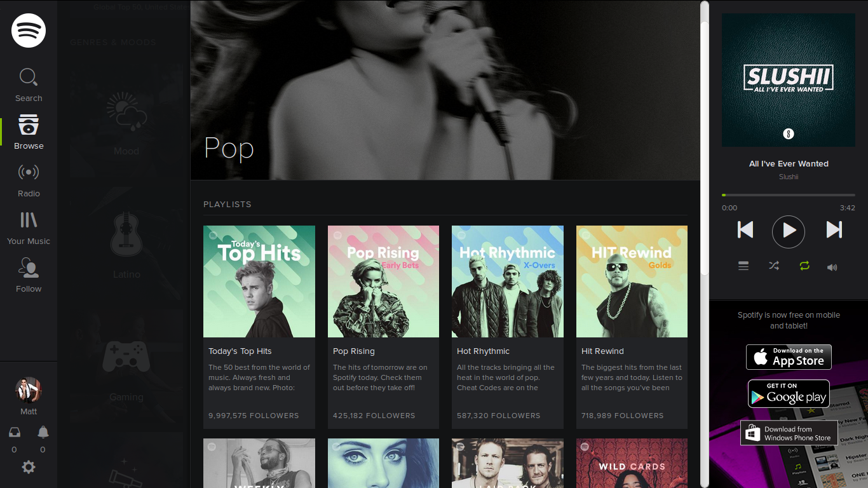868x488 pixels.
Task: Open Search from the sidebar
Action: (x=29, y=85)
